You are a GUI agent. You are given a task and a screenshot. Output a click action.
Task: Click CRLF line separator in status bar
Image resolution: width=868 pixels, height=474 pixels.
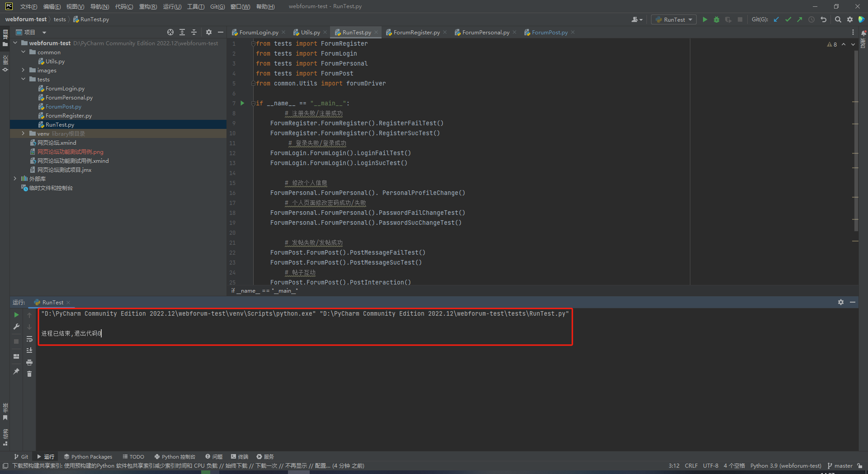691,465
